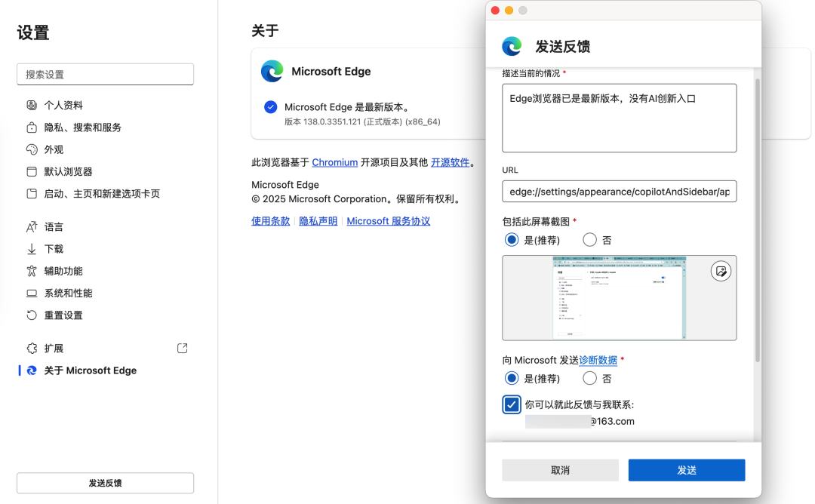
Task: Close the feedback dialog with red button
Action: pyautogui.click(x=495, y=11)
